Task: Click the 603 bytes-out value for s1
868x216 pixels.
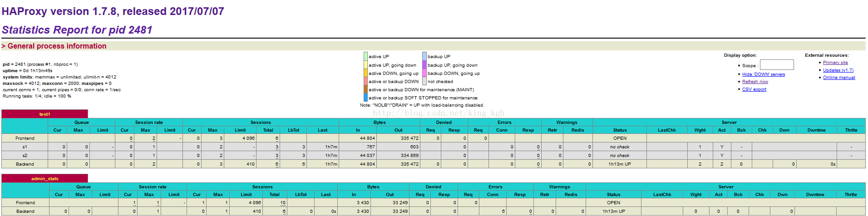Action: pyautogui.click(x=414, y=147)
